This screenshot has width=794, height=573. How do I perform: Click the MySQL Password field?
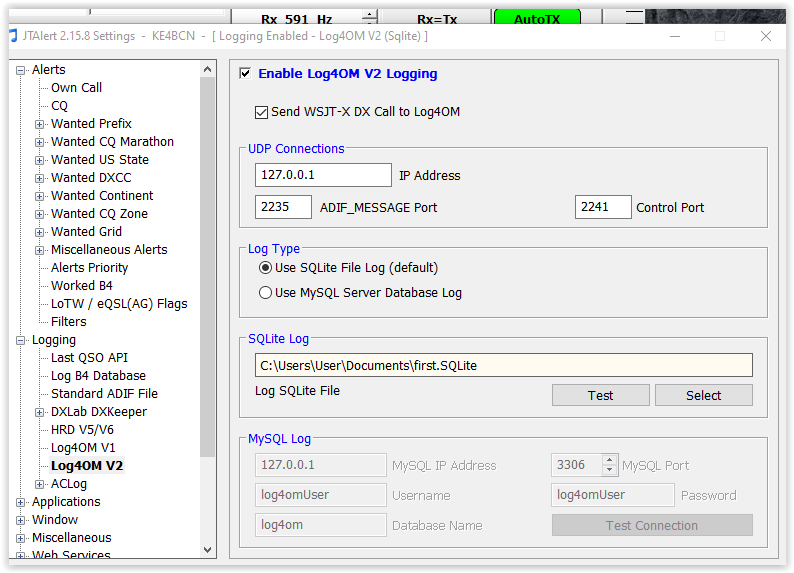pyautogui.click(x=613, y=495)
